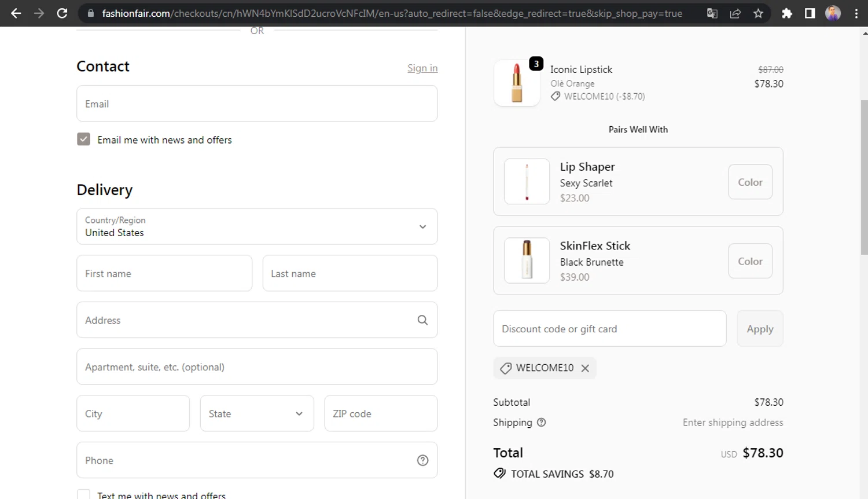Click the Lip Shaper product image
This screenshot has height=499, width=868.
pos(527,182)
